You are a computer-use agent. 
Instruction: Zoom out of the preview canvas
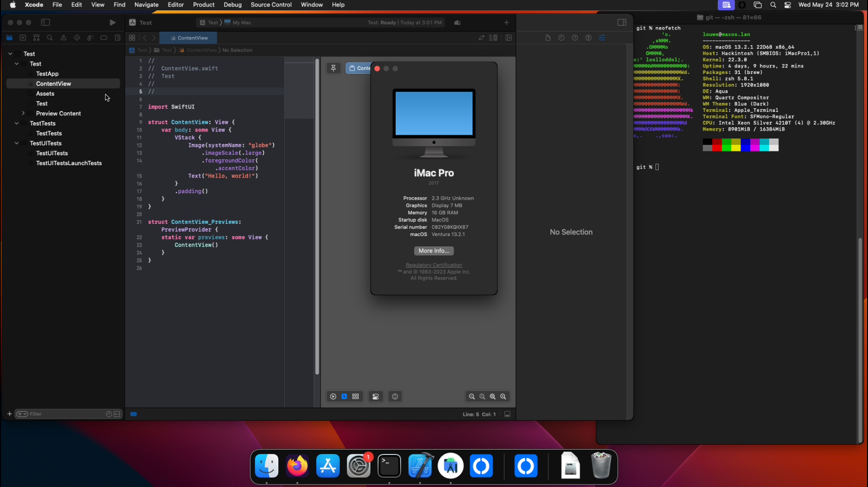pyautogui.click(x=472, y=396)
